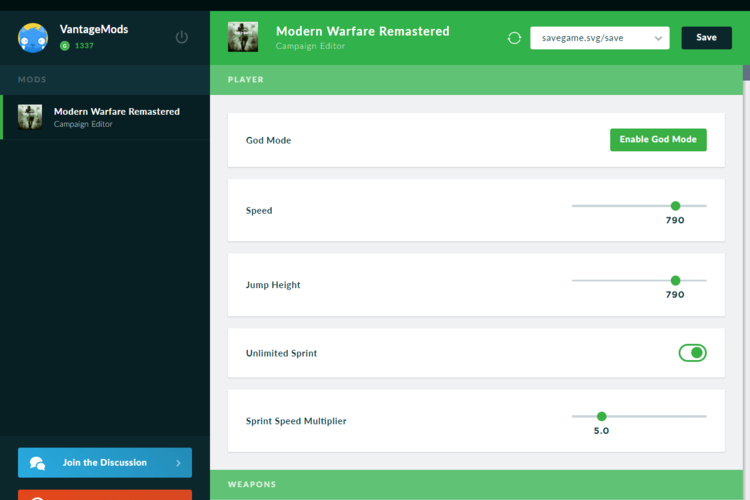
Task: Click the Speed slider handle
Action: pos(675,206)
